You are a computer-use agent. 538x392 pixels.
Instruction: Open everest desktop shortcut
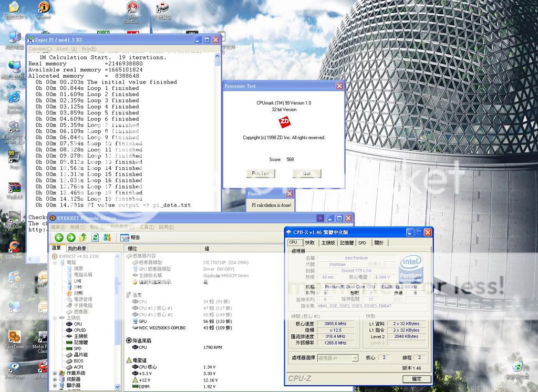coord(44,11)
